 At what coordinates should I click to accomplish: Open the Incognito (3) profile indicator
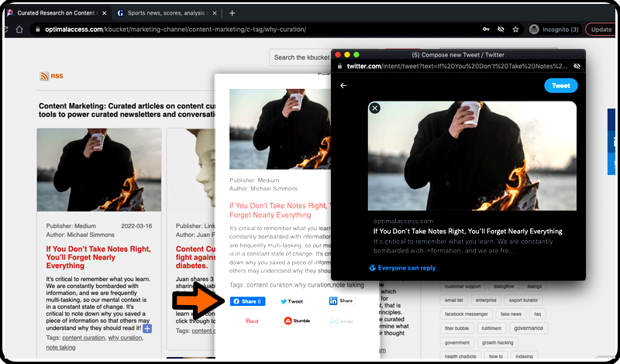coord(554,29)
